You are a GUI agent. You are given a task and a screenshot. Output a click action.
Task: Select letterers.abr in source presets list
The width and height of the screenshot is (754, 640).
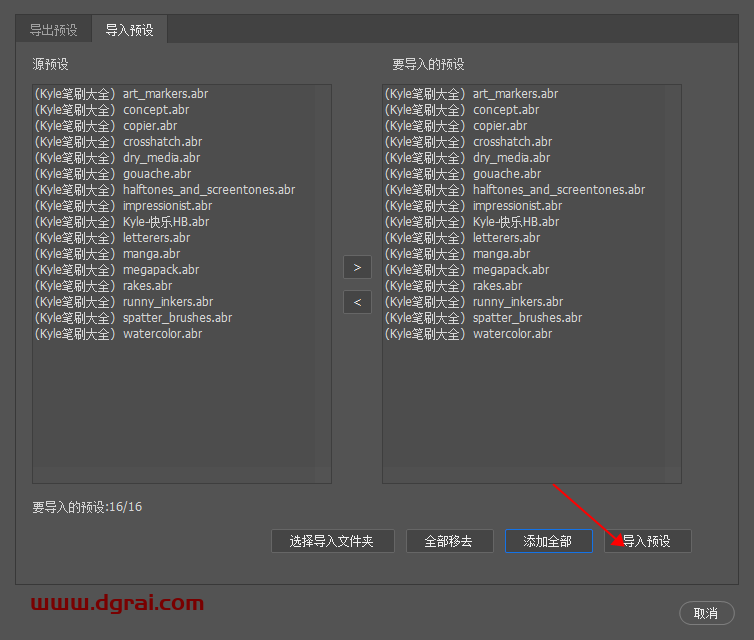[x=113, y=238]
